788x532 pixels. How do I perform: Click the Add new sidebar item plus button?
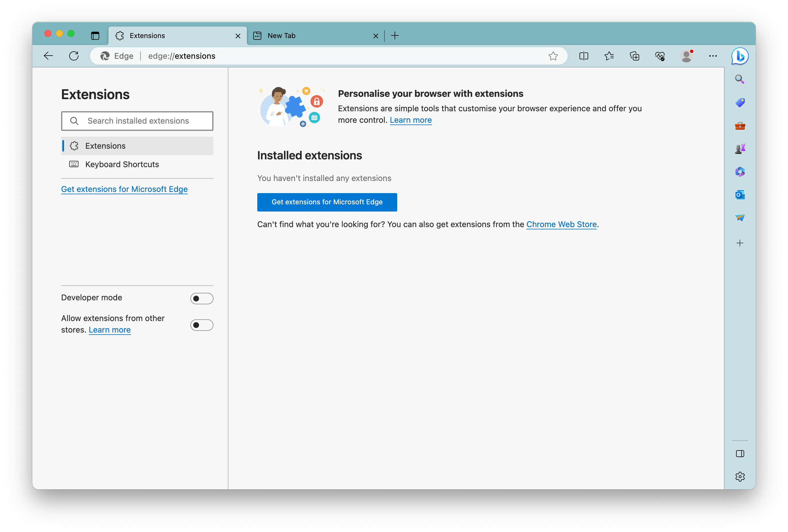(x=740, y=243)
